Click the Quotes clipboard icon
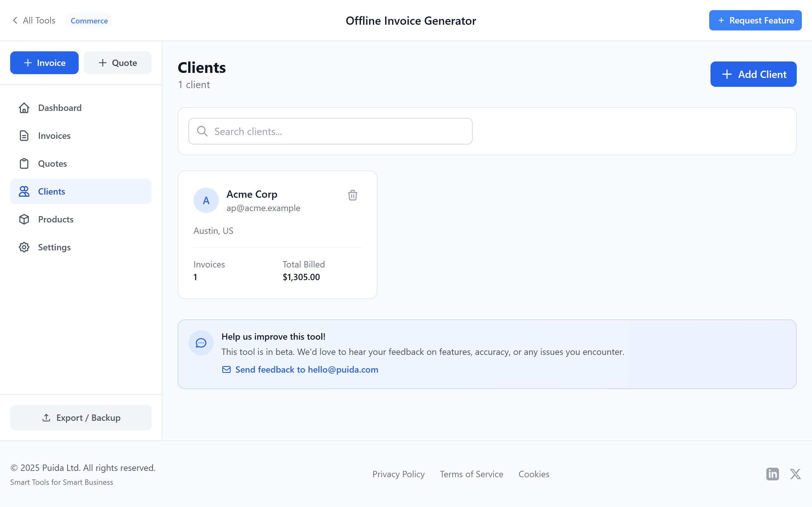The height and width of the screenshot is (507, 812). (x=24, y=163)
